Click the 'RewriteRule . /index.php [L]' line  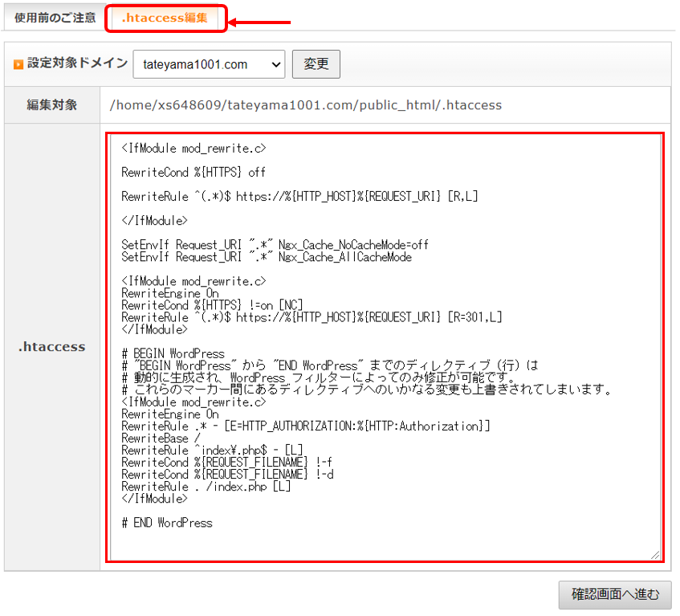[206, 487]
